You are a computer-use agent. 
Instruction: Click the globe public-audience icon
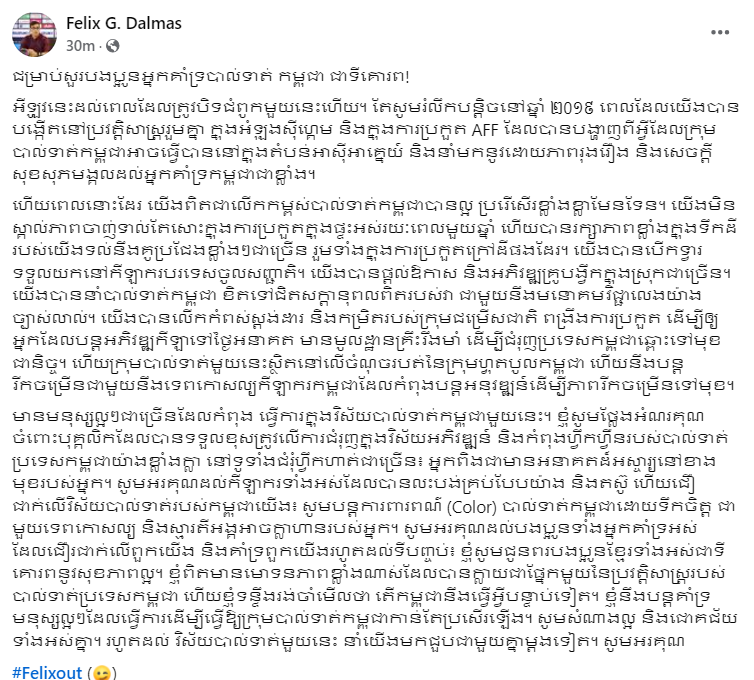[113, 46]
